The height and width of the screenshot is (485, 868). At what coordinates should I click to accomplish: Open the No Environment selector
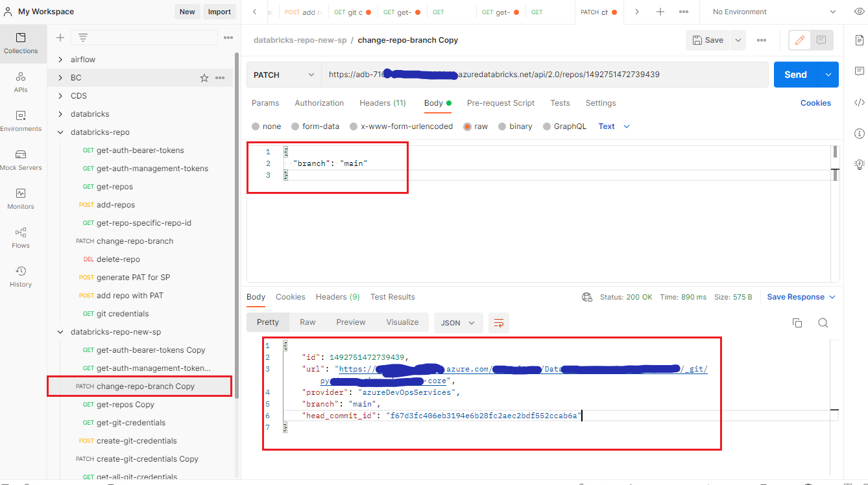click(x=774, y=12)
